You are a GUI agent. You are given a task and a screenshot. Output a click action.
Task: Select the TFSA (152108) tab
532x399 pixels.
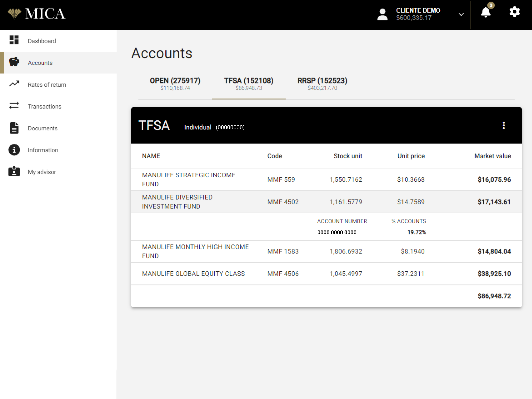249,84
